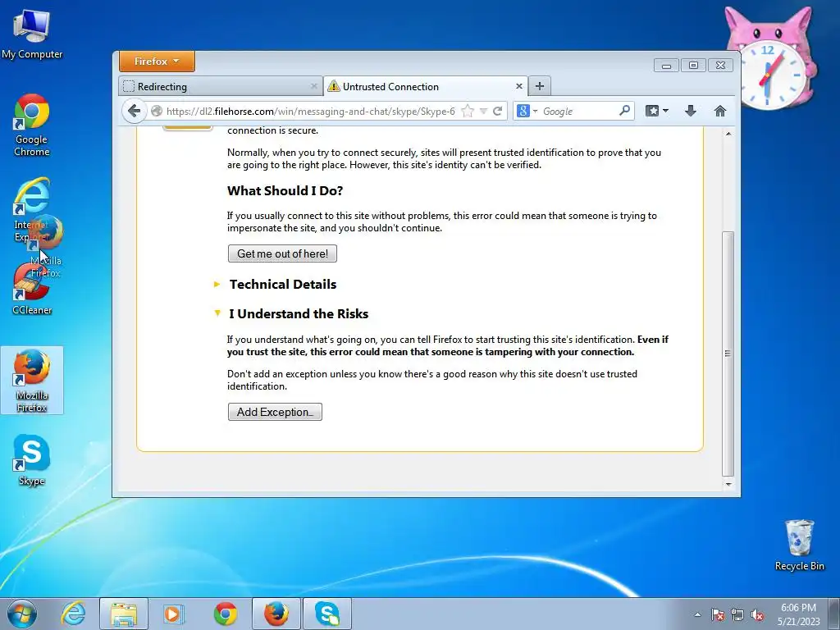Click the Add Exception button
Viewport: 840px width, 630px height.
click(275, 412)
